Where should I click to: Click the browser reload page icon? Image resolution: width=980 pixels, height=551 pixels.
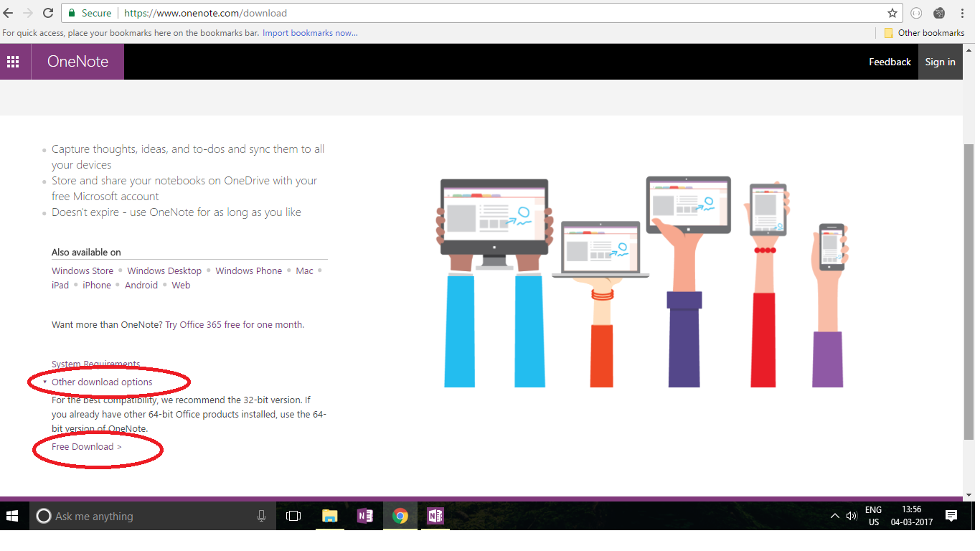[x=48, y=13]
